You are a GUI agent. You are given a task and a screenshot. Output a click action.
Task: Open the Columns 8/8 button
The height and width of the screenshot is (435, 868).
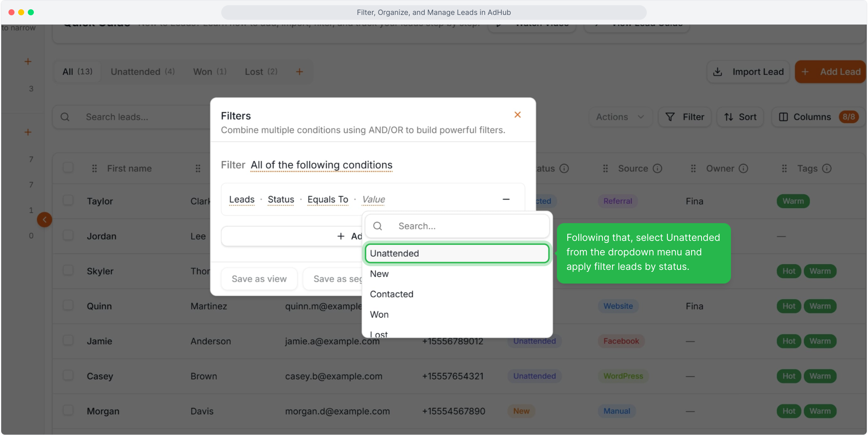[818, 117]
